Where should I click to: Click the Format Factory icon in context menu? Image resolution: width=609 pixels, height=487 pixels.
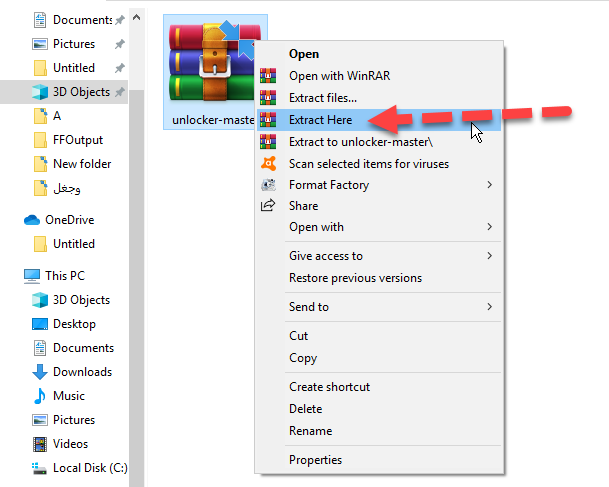point(268,185)
